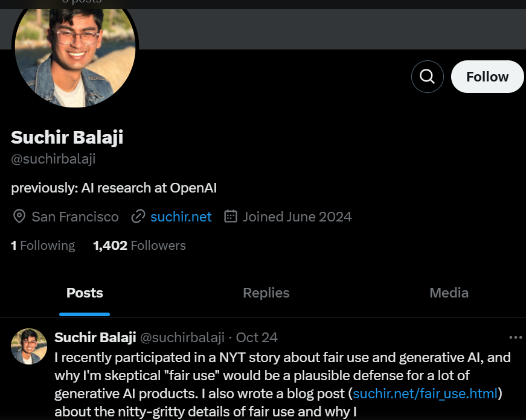Open the suchir.net/fair_use.html blog link
526x420 pixels.
click(425, 394)
